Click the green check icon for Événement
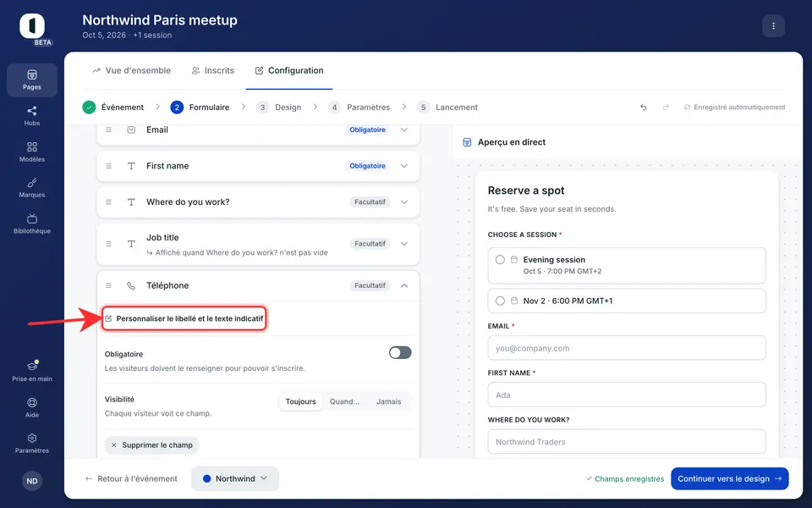 [x=89, y=108]
